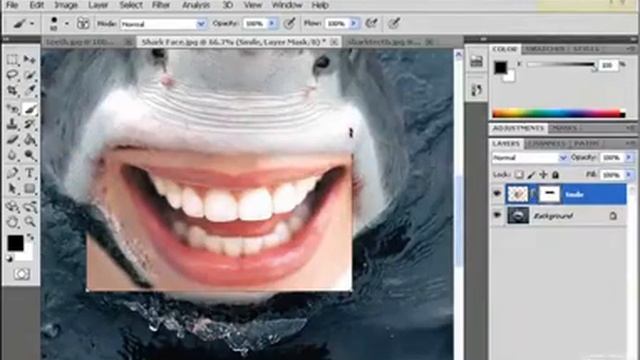Open the layer Opacity slider arrow

click(x=629, y=158)
